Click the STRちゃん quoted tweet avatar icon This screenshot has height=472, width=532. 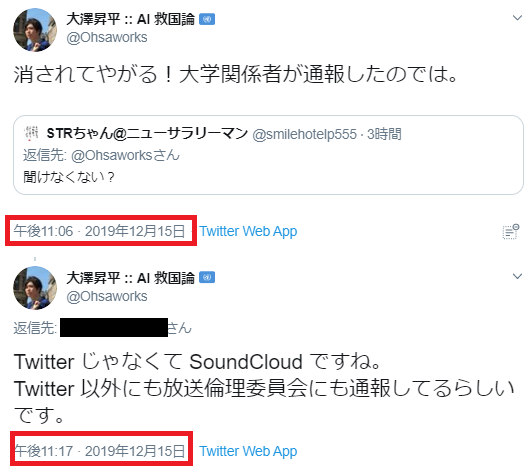click(x=32, y=133)
